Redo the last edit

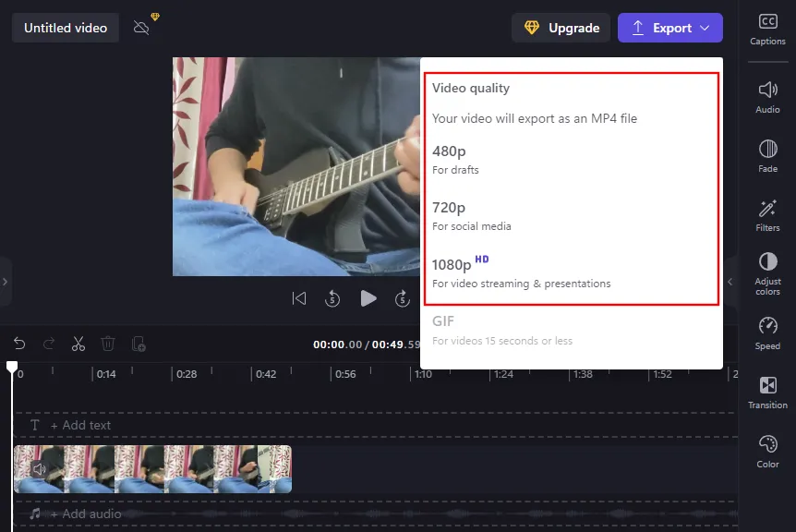(x=49, y=345)
